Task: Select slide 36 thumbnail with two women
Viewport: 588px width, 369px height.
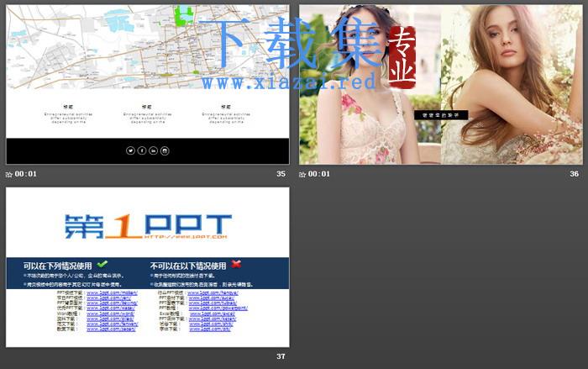Action: tap(441, 84)
